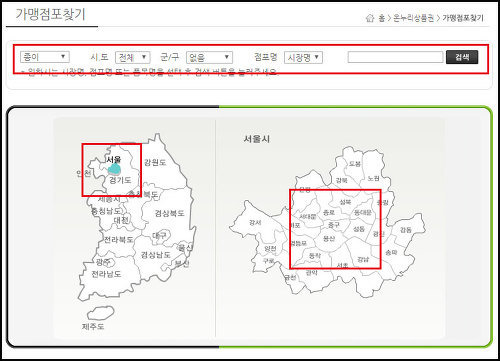Select 대구 on the Korea map
The image size is (500, 361).
(x=159, y=235)
